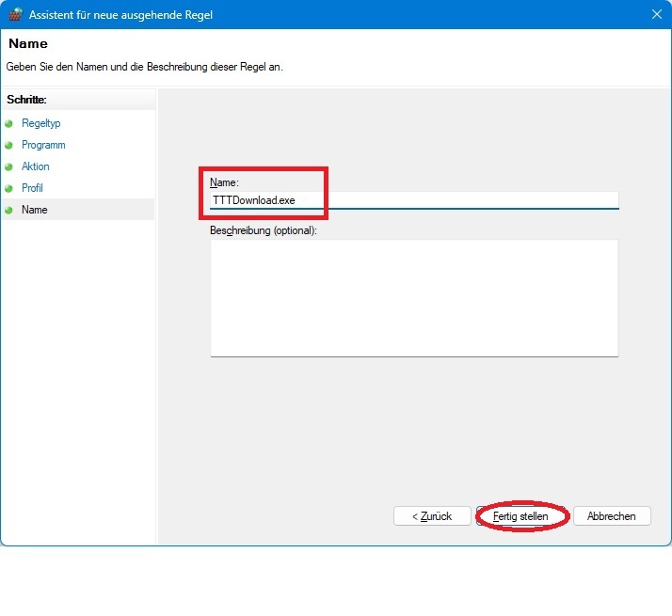Focus the Name input field
This screenshot has height=616, width=672.
click(x=414, y=200)
